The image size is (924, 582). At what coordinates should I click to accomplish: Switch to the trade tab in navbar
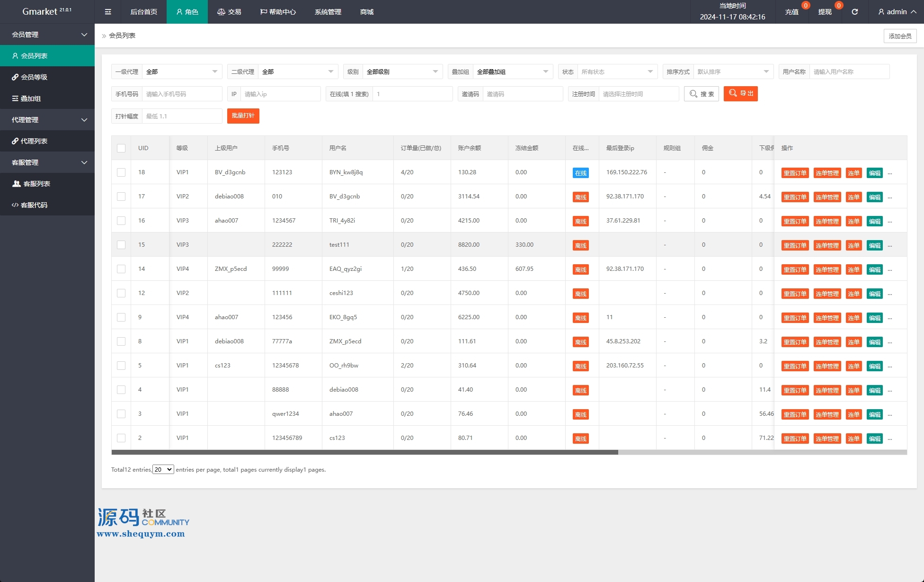229,12
